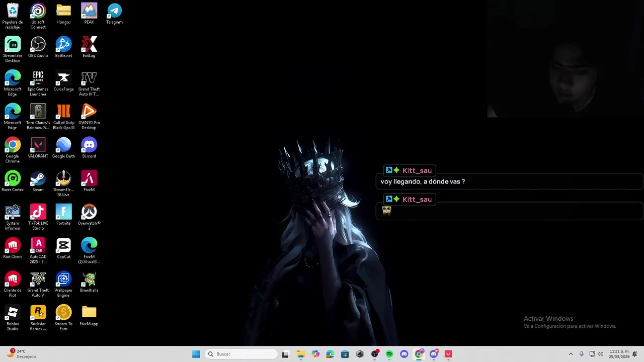Open volume settings from the speaker icon
This screenshot has height=362, width=644.
pos(600,354)
